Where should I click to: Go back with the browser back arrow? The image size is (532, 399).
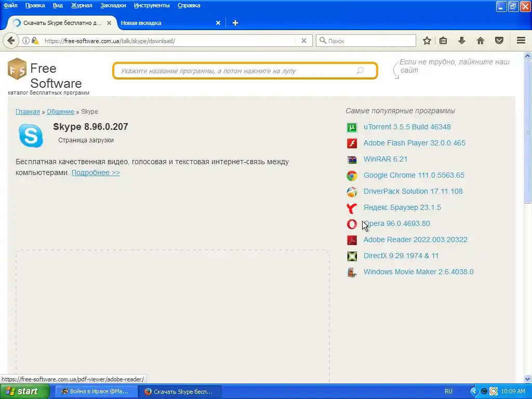11,41
